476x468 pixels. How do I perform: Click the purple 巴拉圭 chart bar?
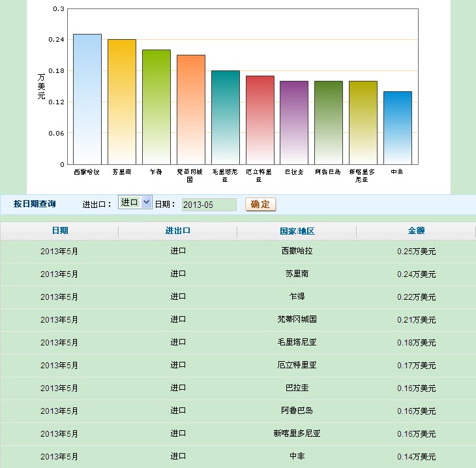(x=294, y=123)
